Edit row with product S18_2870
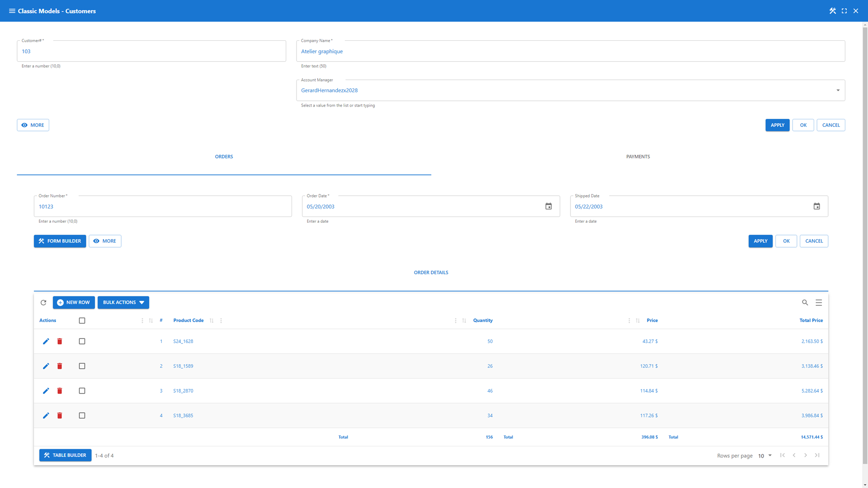The height and width of the screenshot is (488, 868). click(46, 391)
